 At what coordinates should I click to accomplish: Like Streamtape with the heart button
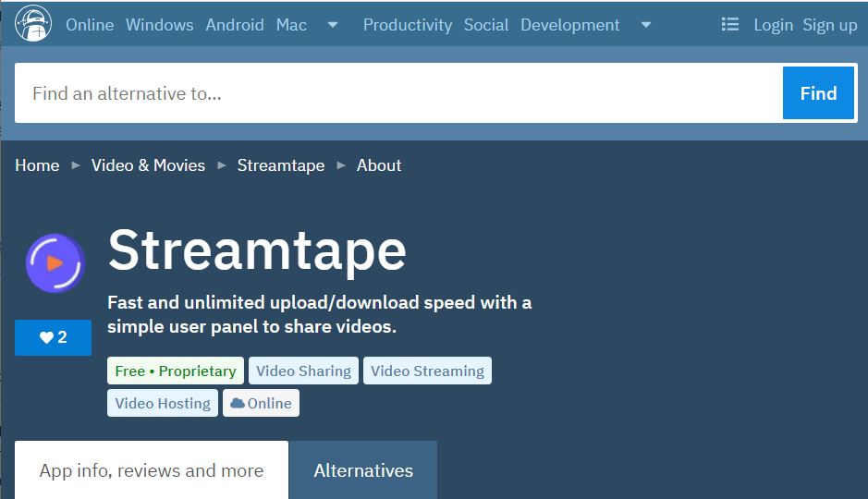pyautogui.click(x=53, y=337)
